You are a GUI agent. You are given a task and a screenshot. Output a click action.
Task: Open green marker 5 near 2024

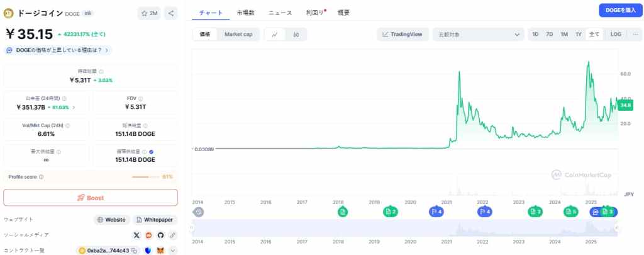point(571,212)
